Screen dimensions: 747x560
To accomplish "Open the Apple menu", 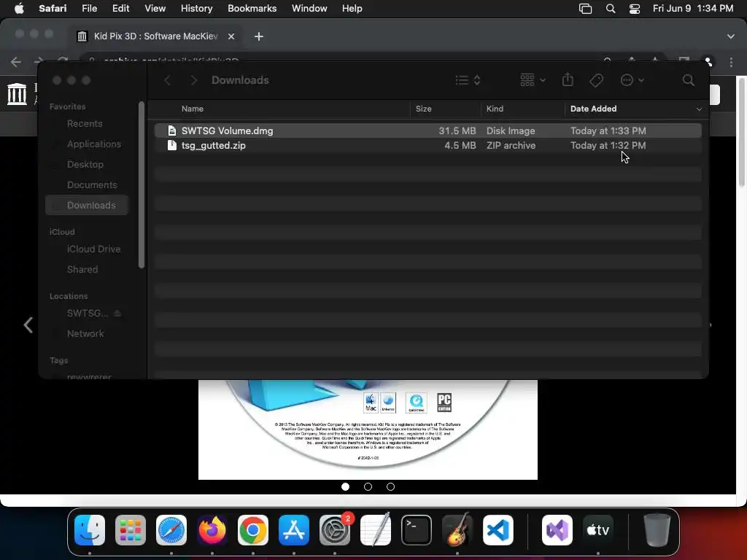I will [19, 9].
